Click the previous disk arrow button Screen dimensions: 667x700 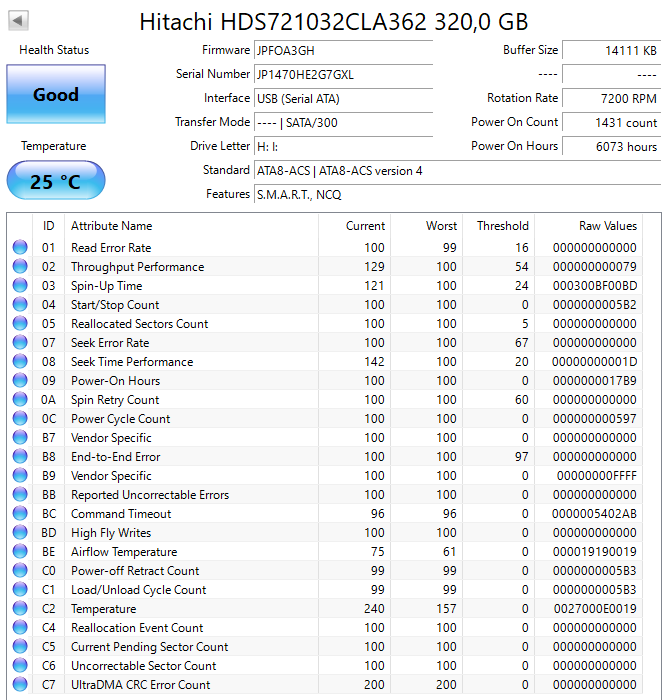point(19,20)
